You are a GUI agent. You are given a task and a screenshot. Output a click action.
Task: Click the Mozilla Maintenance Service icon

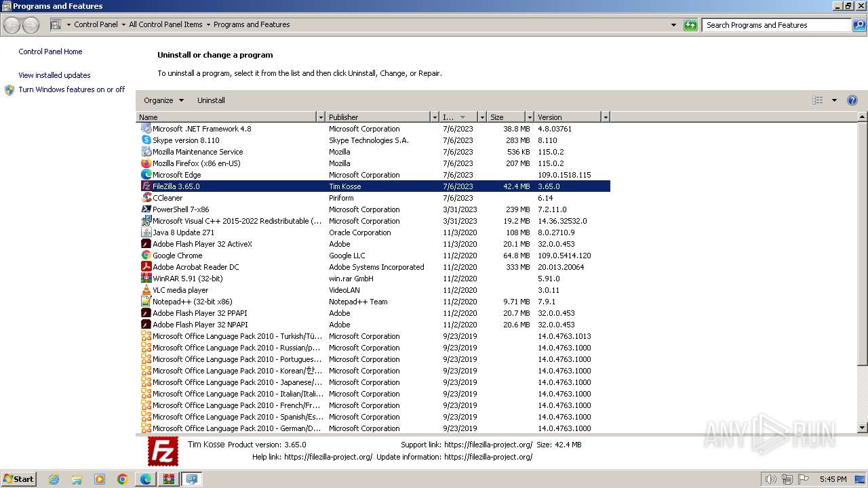(146, 152)
